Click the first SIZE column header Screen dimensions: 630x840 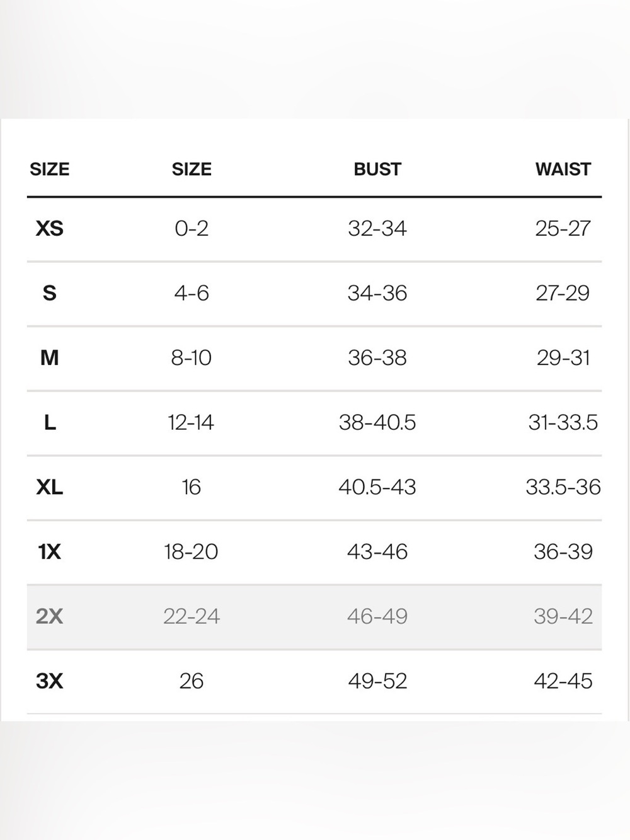[x=50, y=170]
